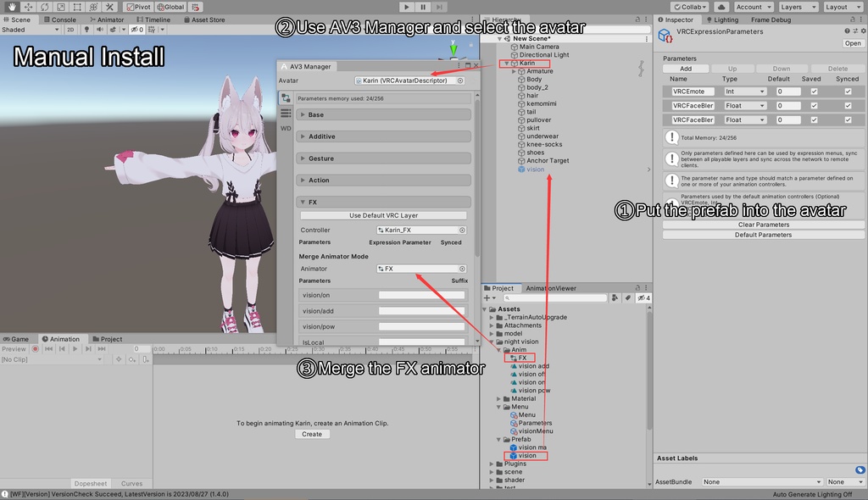The width and height of the screenshot is (868, 500).
Task: Switch to the Asset Store tab
Action: pos(204,19)
